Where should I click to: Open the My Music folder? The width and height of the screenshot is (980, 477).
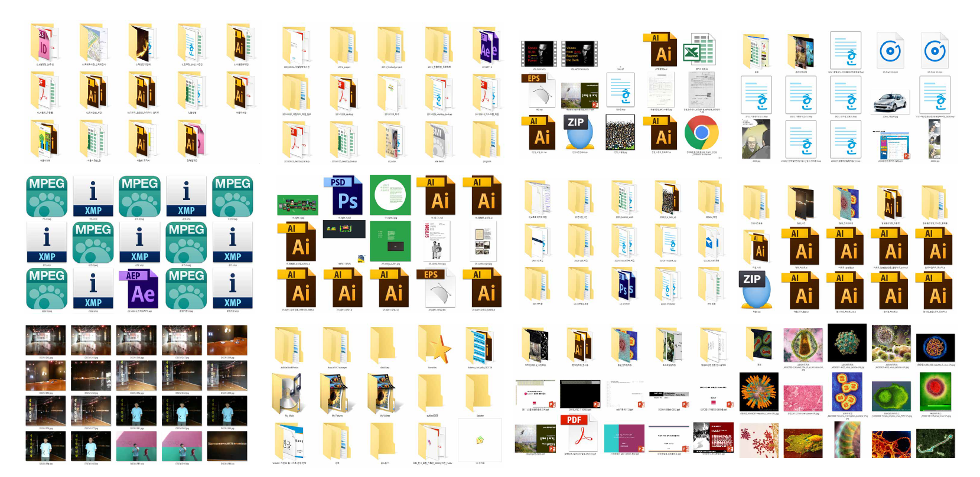click(x=289, y=393)
